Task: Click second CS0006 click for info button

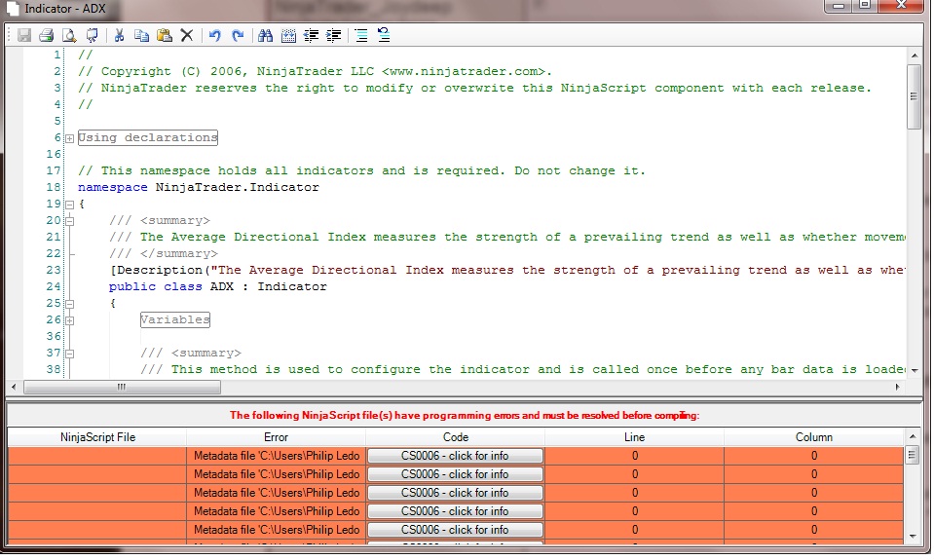Action: tap(455, 474)
